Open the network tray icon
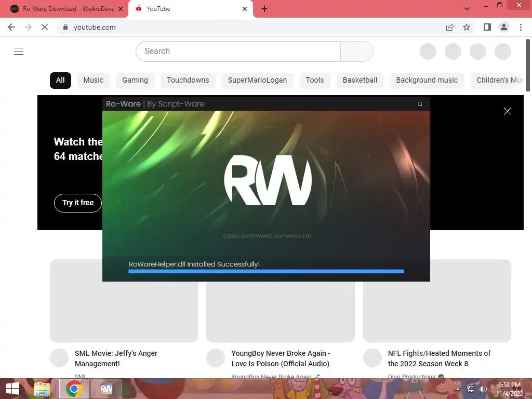Image resolution: width=532 pixels, height=399 pixels. 471,389
